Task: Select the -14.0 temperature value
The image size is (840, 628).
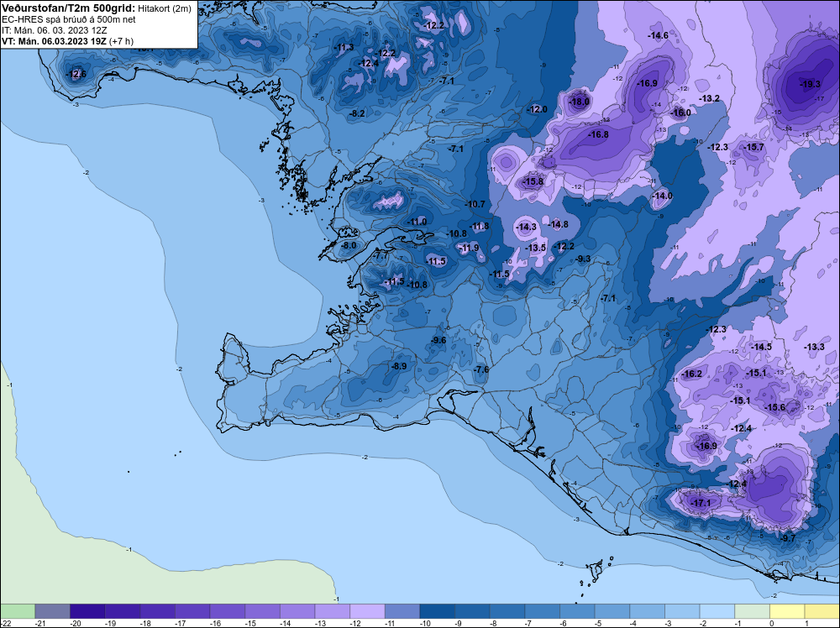Action: (662, 196)
